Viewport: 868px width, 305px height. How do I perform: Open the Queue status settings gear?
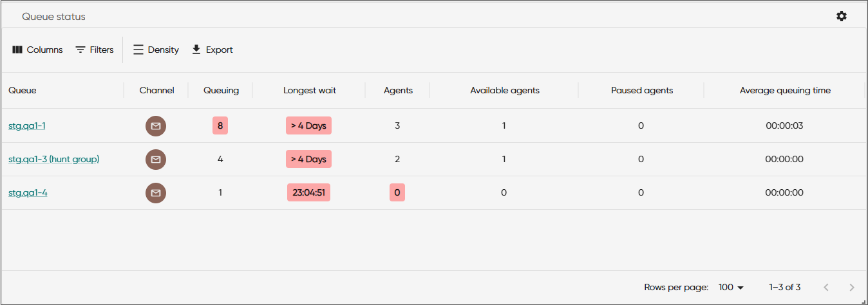842,16
